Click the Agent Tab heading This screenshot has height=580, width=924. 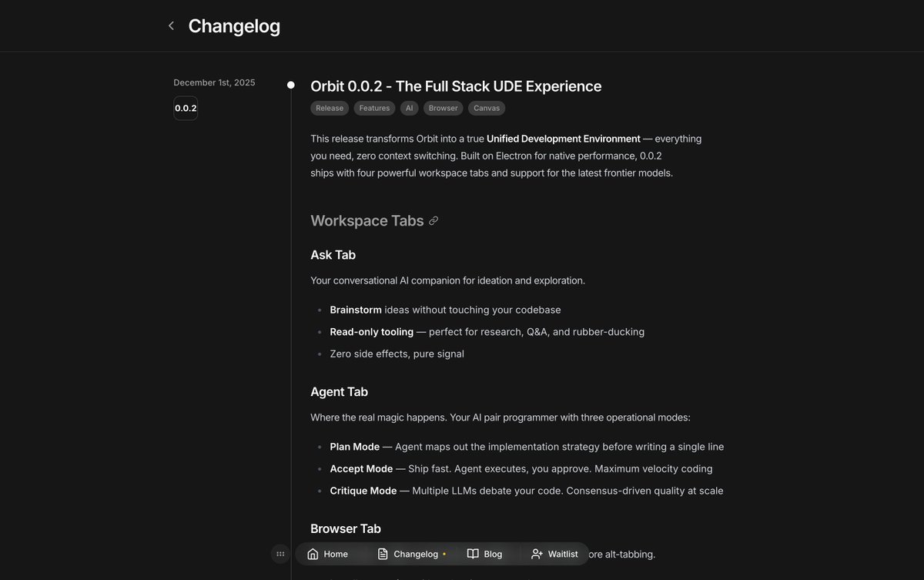(x=339, y=392)
